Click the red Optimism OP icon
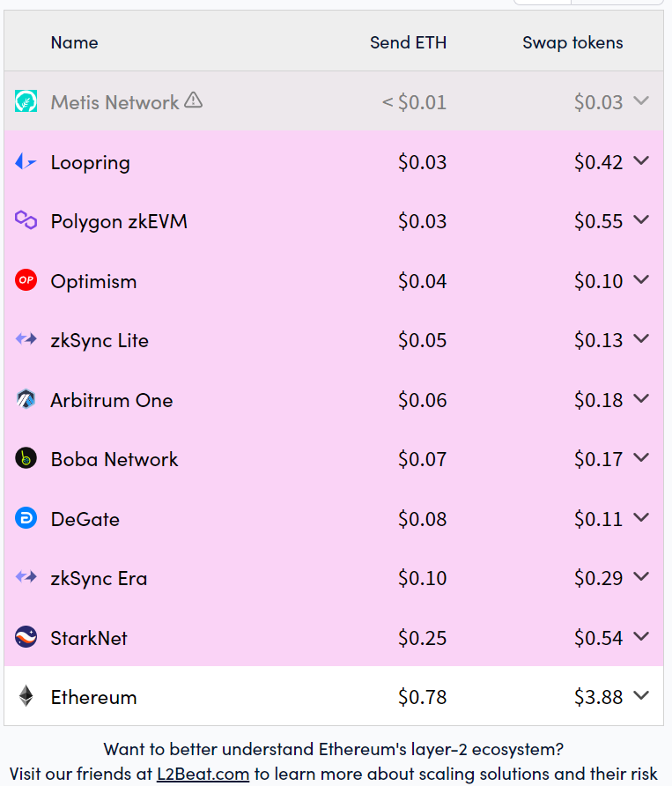672x786 pixels. [x=26, y=279]
